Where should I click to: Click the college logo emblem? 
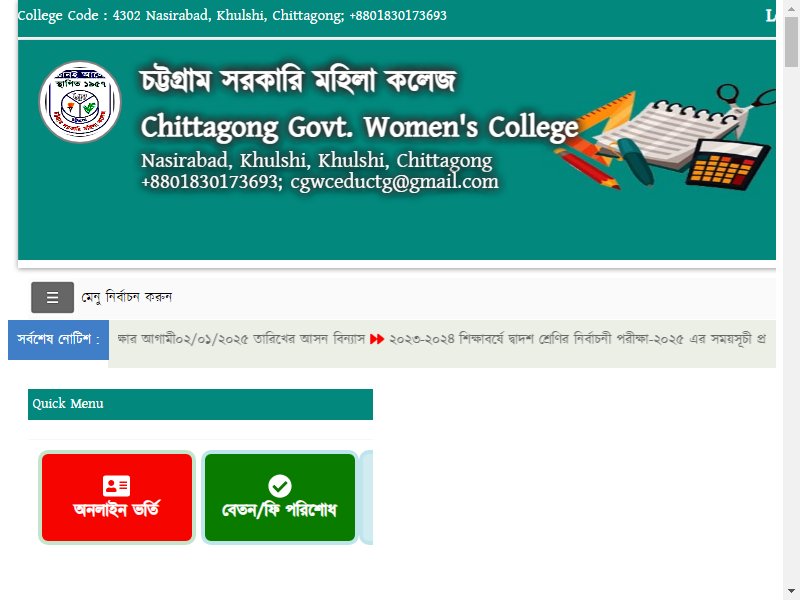click(x=80, y=102)
